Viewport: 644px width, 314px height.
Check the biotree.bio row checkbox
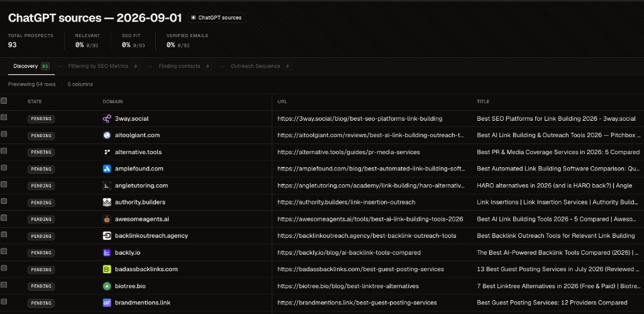pos(4,285)
